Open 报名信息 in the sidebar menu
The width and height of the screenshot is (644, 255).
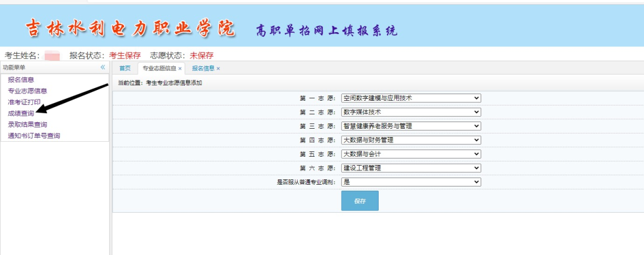(21, 80)
